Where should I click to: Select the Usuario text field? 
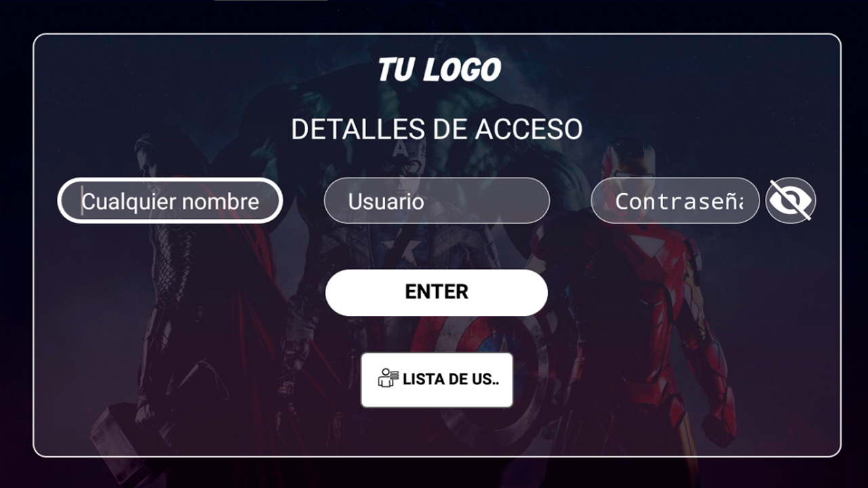[437, 201]
